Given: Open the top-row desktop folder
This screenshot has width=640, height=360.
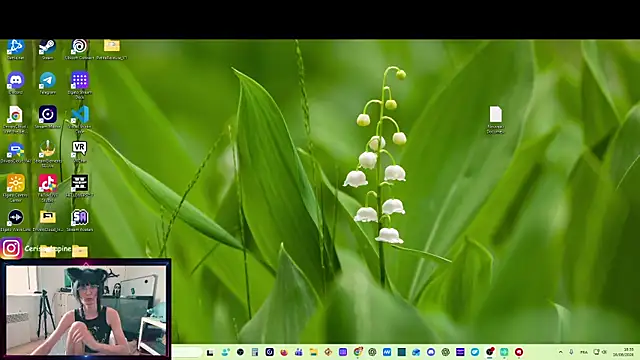Looking at the screenshot, I should click(x=111, y=49).
